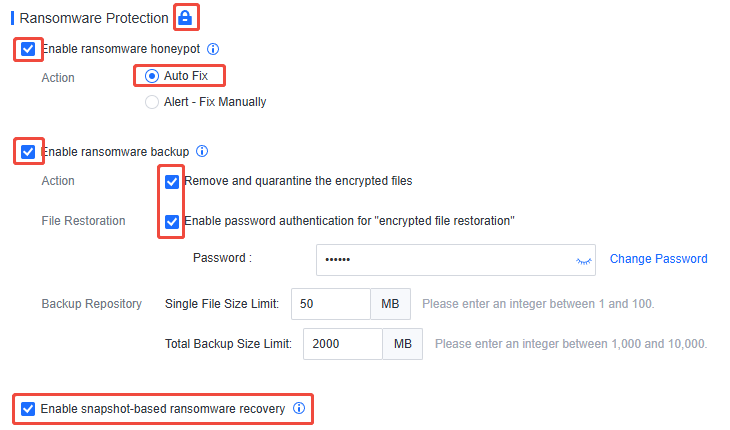Toggle Remove and quarantine the encrypted files
The height and width of the screenshot is (430, 730).
[172, 181]
